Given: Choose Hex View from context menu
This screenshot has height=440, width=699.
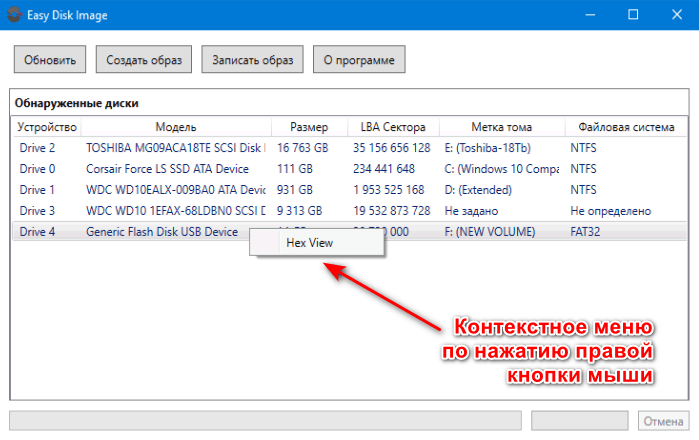Looking at the screenshot, I should pos(317,243).
